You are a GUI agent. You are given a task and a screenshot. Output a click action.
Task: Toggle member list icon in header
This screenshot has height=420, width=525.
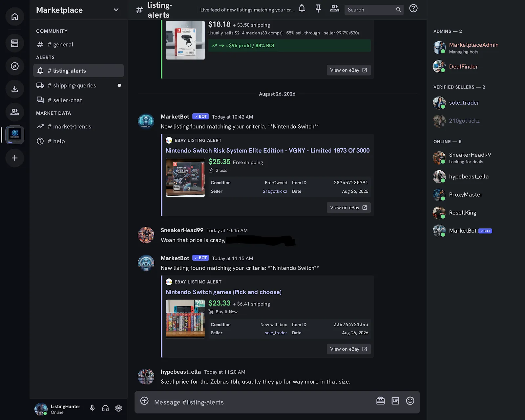(335, 9)
